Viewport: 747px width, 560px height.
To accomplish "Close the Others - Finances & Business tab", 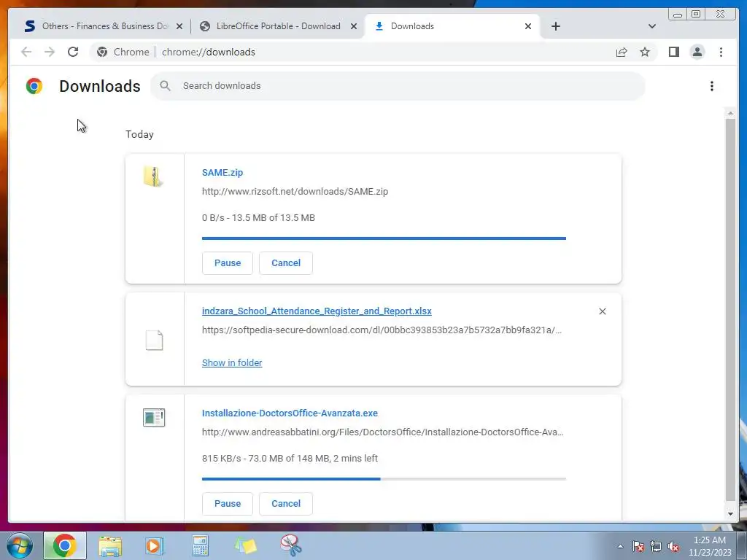I will pyautogui.click(x=179, y=26).
